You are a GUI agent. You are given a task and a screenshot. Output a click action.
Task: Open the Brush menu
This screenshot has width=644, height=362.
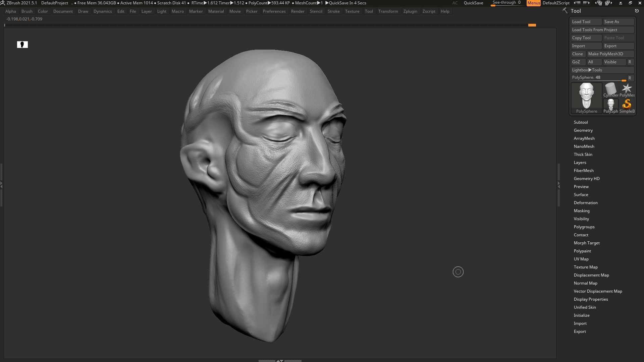pos(27,11)
